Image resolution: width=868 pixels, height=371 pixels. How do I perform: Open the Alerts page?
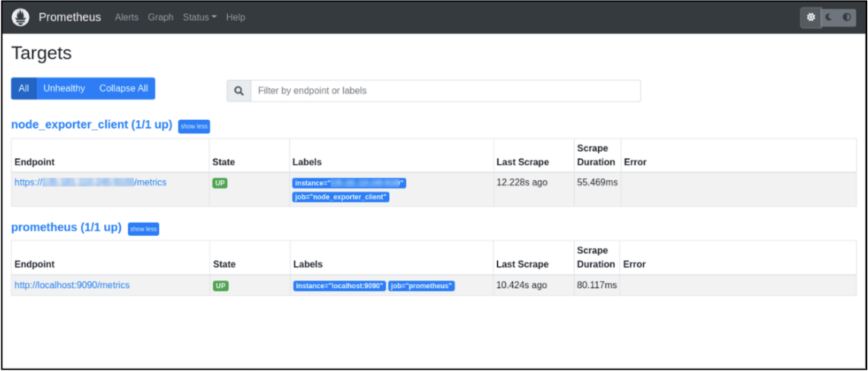coord(127,17)
